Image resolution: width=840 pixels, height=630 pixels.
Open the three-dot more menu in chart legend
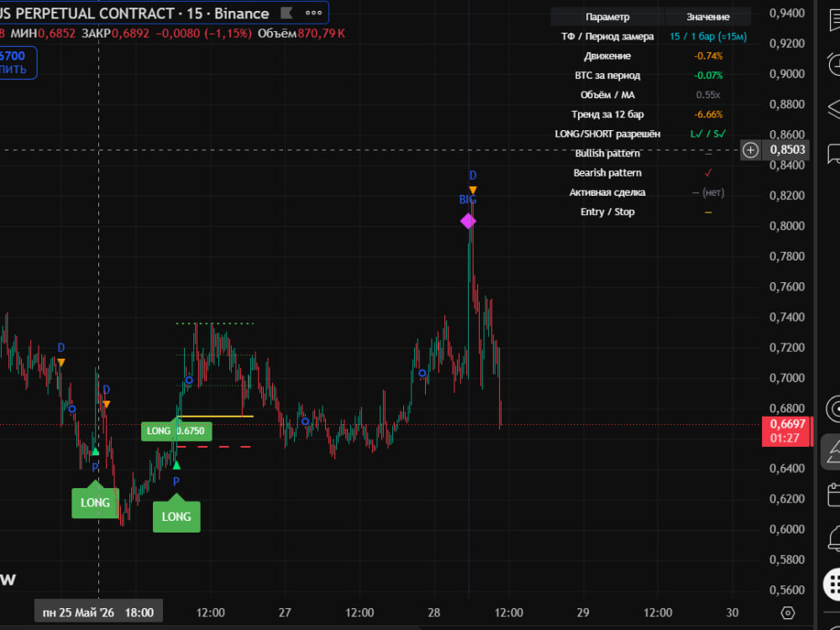coord(314,13)
